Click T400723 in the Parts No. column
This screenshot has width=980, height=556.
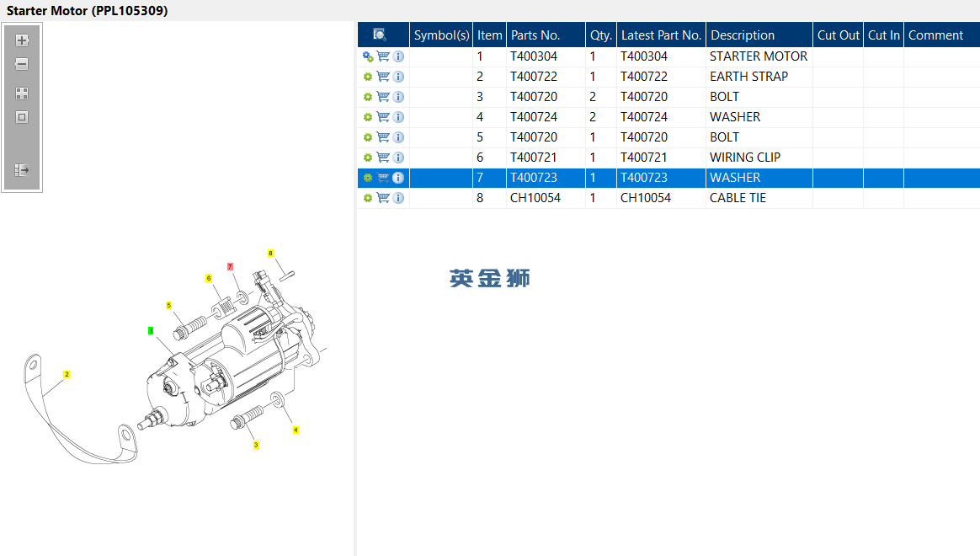click(534, 178)
